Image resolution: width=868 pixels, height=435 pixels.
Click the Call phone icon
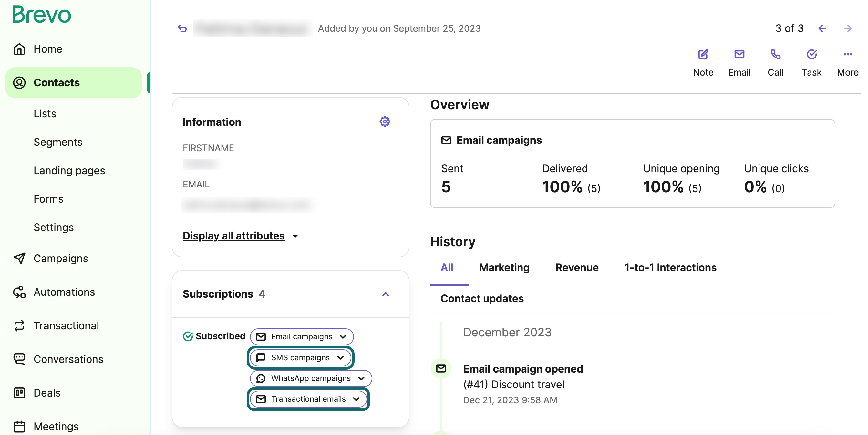click(775, 55)
